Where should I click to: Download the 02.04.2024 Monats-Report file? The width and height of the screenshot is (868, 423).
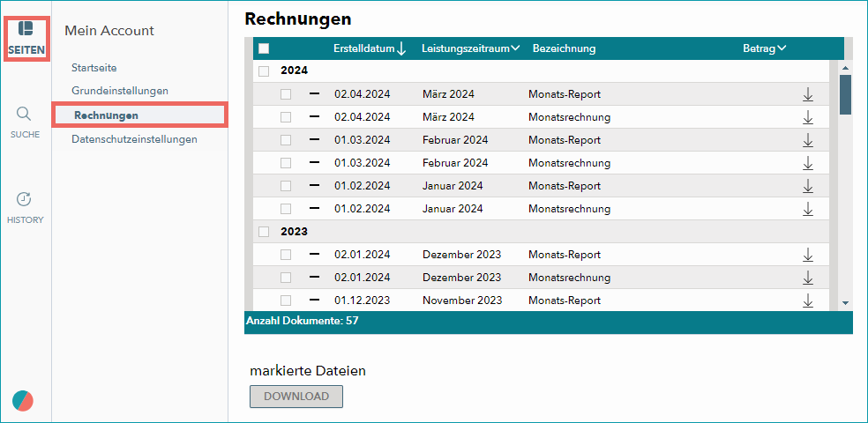pos(808,94)
